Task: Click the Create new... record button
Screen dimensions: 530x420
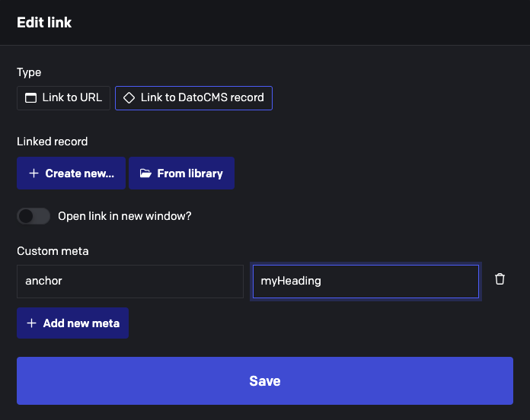Action: pyautogui.click(x=71, y=173)
